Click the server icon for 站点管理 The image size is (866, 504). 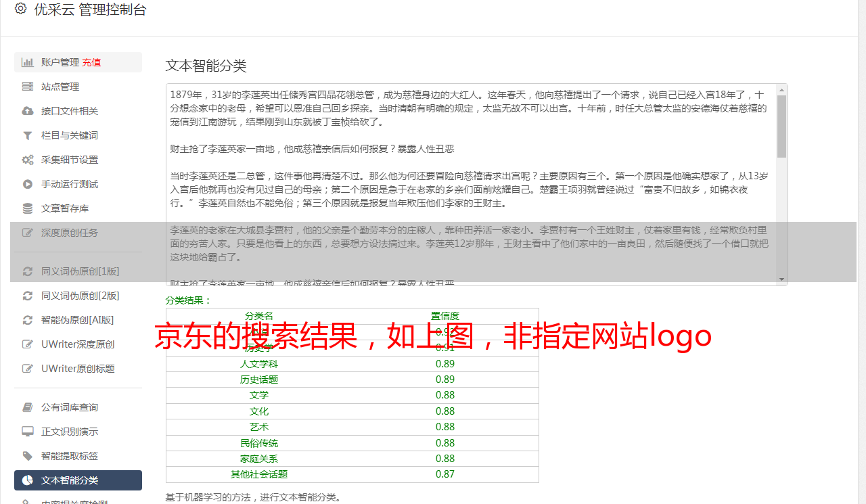(x=28, y=87)
